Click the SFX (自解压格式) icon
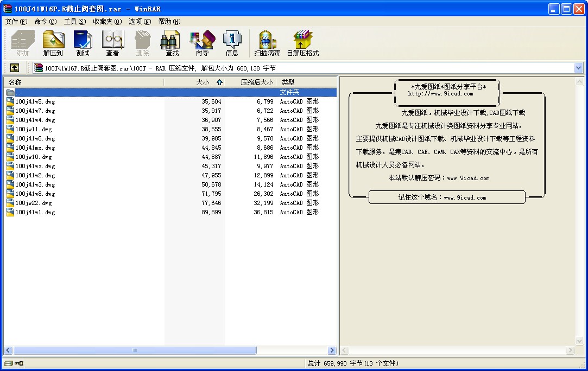This screenshot has height=371, width=588. pyautogui.click(x=302, y=43)
